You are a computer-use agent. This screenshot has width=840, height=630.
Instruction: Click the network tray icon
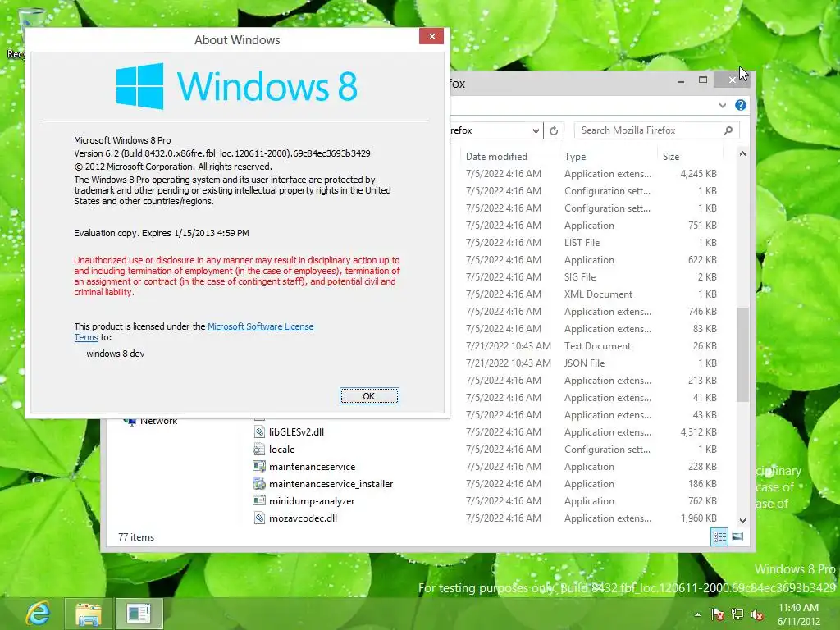coord(737,614)
